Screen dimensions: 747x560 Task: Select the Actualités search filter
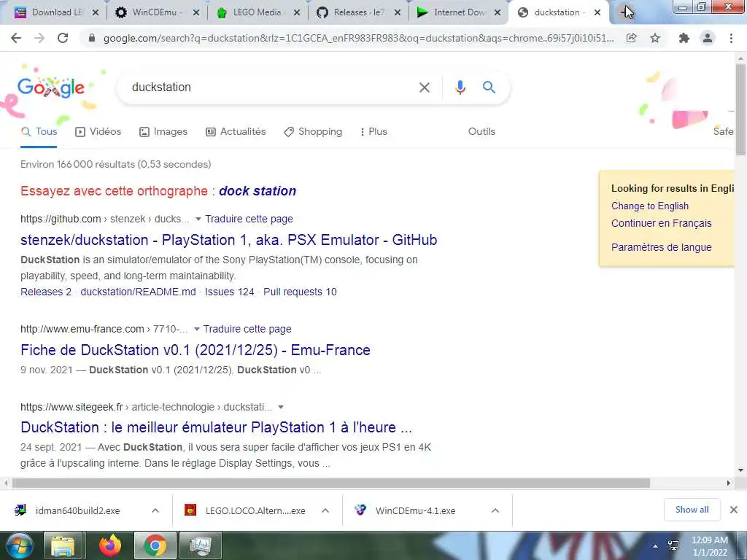point(236,132)
